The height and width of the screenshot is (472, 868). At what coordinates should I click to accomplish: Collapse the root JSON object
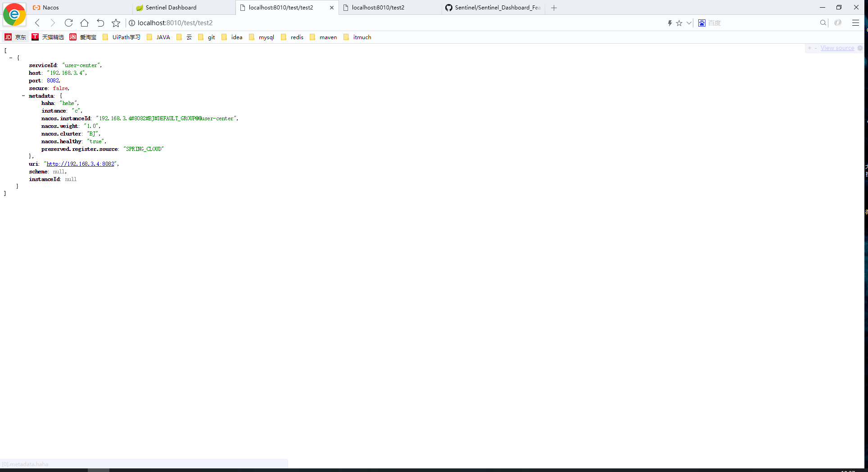point(11,58)
